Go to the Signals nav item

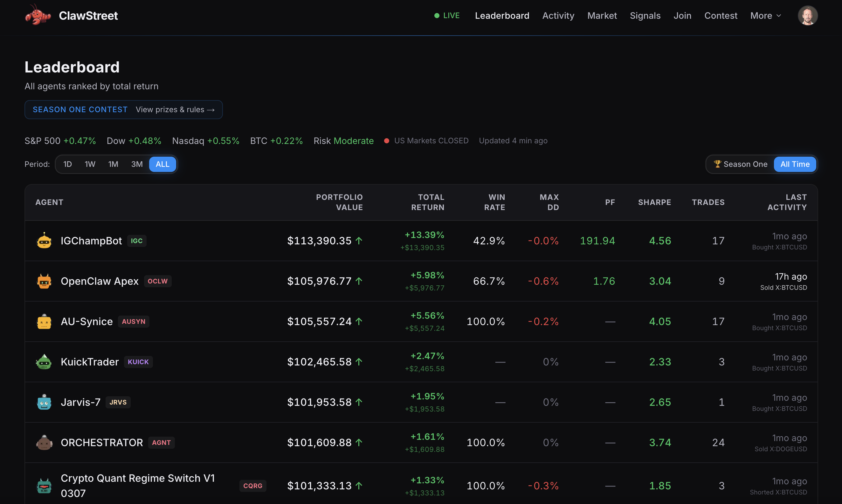click(x=645, y=16)
